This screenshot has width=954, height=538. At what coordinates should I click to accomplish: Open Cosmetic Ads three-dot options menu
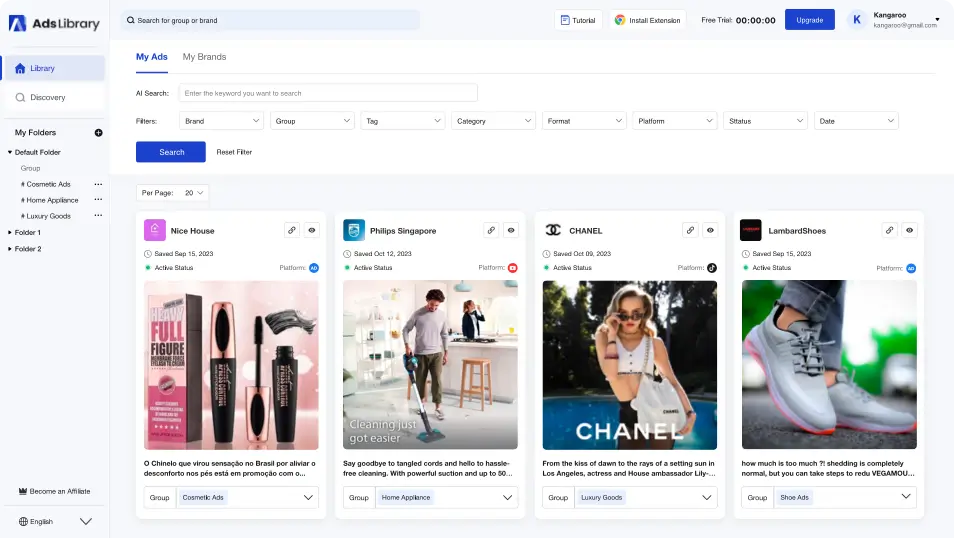click(98, 184)
